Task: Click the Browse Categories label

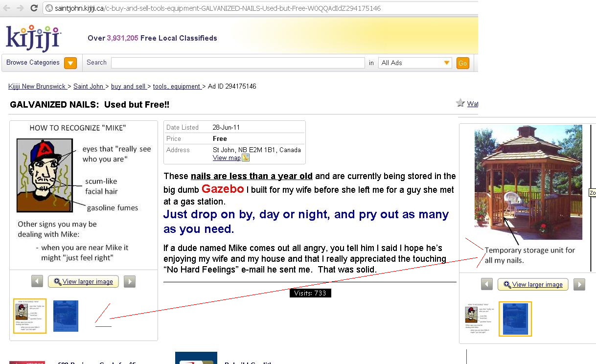Action: click(33, 63)
